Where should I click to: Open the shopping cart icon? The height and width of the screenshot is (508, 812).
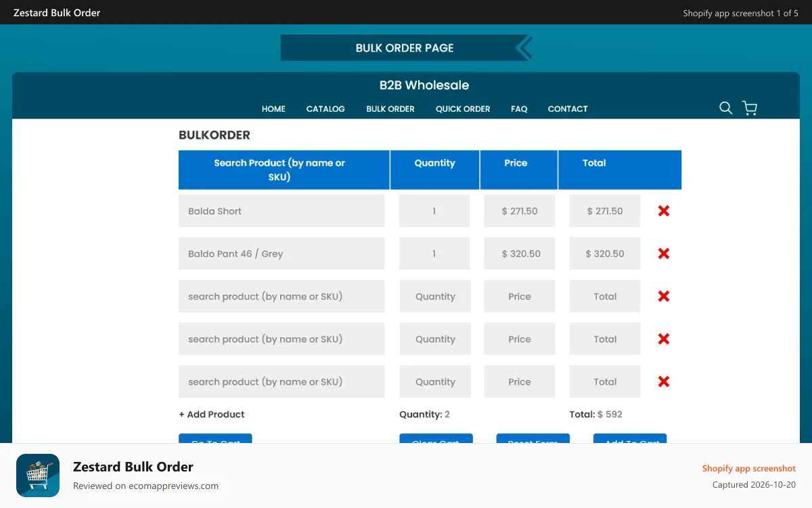tap(749, 108)
